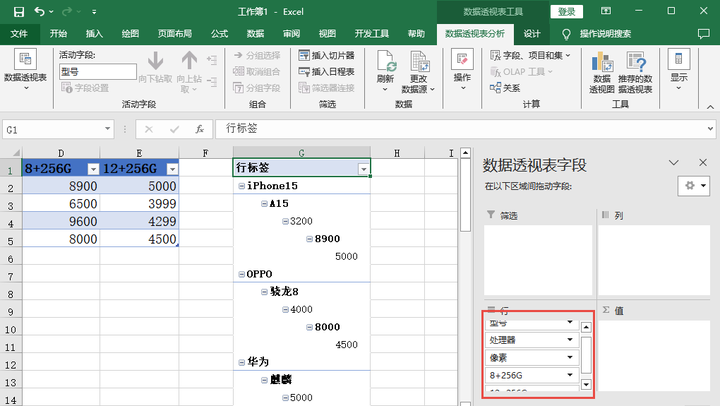Change the pivot table data source

[418, 70]
